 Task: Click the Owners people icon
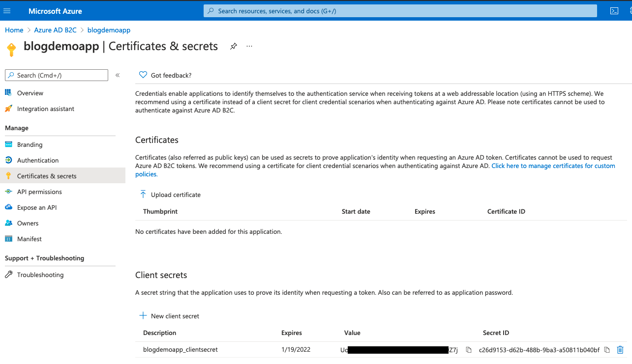[8, 223]
